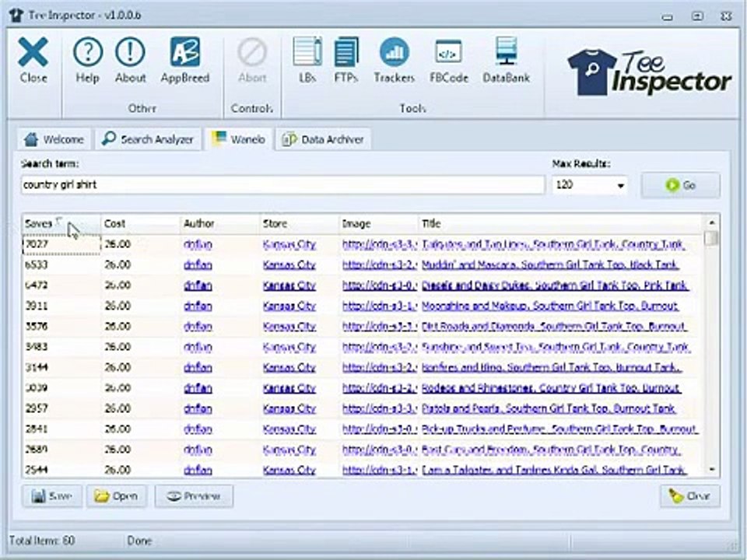Image resolution: width=747 pixels, height=560 pixels.
Task: Click the Save button
Action: pos(52,496)
